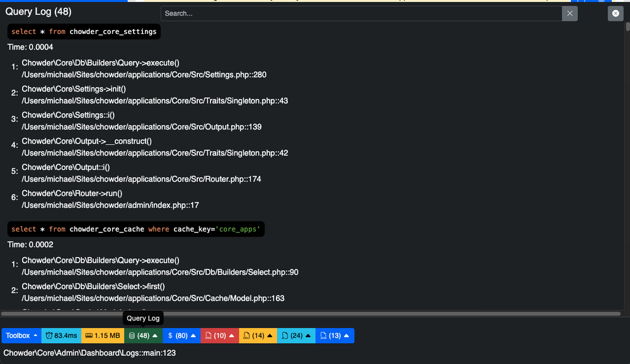Viewport: 630px width, 364px height.
Task: Click the HTML file icon on the red badge
Action: tap(208, 335)
